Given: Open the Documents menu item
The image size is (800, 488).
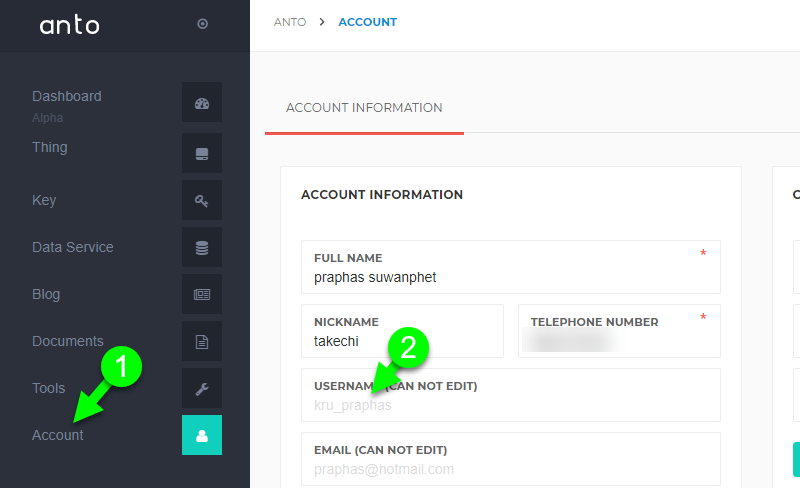Looking at the screenshot, I should point(68,341).
